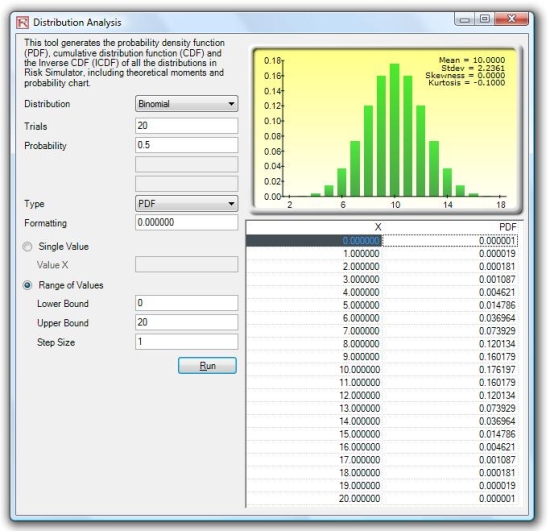The image size is (550, 531).
Task: Click the Run button
Action: (207, 366)
